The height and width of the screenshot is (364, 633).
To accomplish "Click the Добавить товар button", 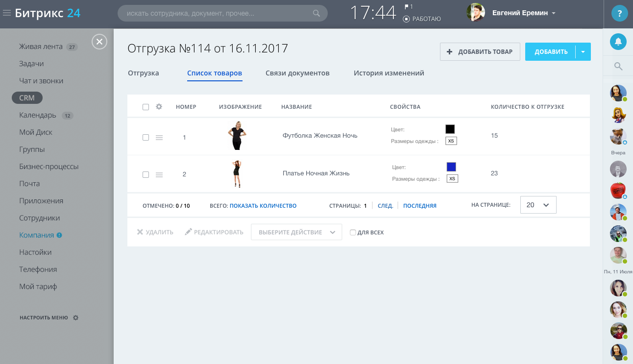I will pos(480,51).
